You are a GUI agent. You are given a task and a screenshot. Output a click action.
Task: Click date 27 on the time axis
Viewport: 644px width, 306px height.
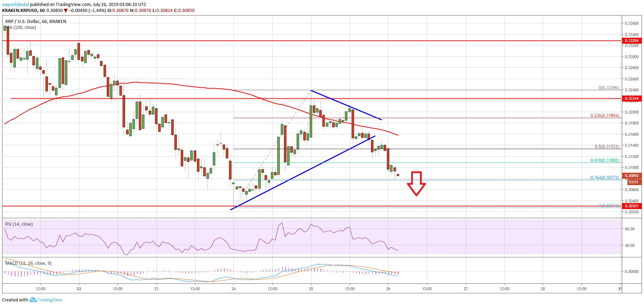[x=466, y=289]
